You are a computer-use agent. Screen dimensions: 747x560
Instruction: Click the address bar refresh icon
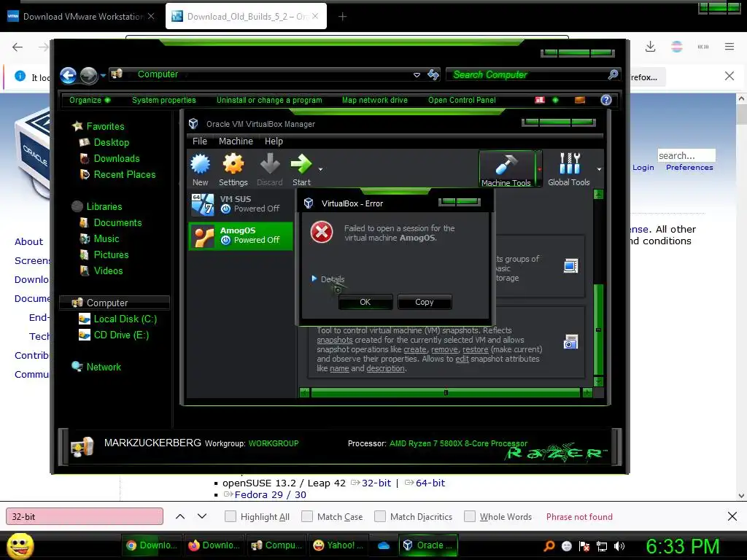click(433, 75)
